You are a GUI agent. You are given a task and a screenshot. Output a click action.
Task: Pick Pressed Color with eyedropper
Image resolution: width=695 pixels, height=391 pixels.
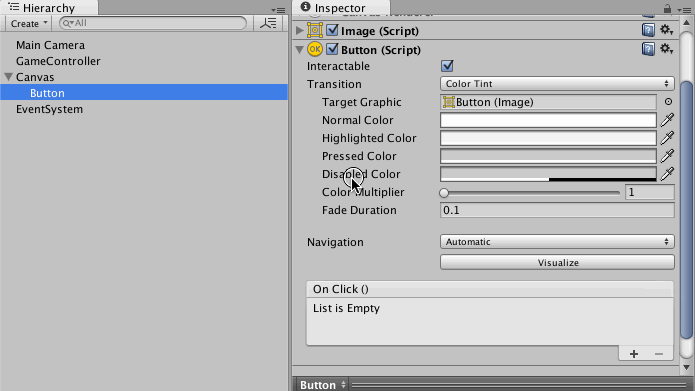pos(667,156)
